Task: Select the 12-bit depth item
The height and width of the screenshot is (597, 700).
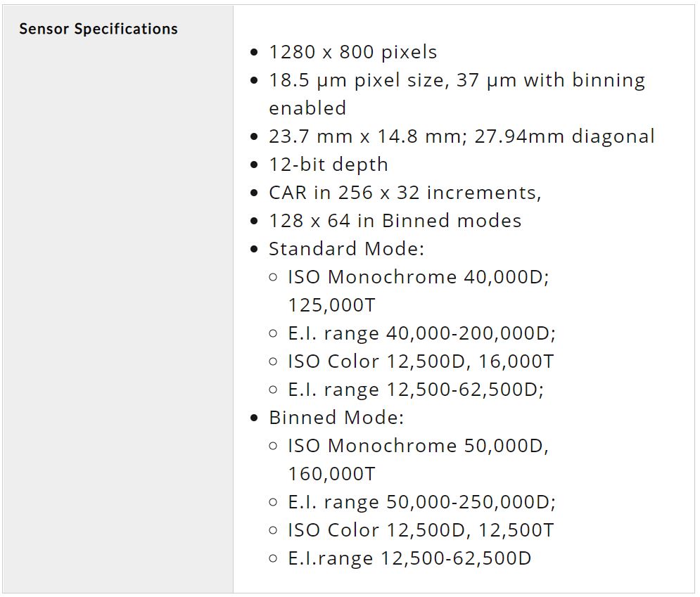Action: click(328, 165)
